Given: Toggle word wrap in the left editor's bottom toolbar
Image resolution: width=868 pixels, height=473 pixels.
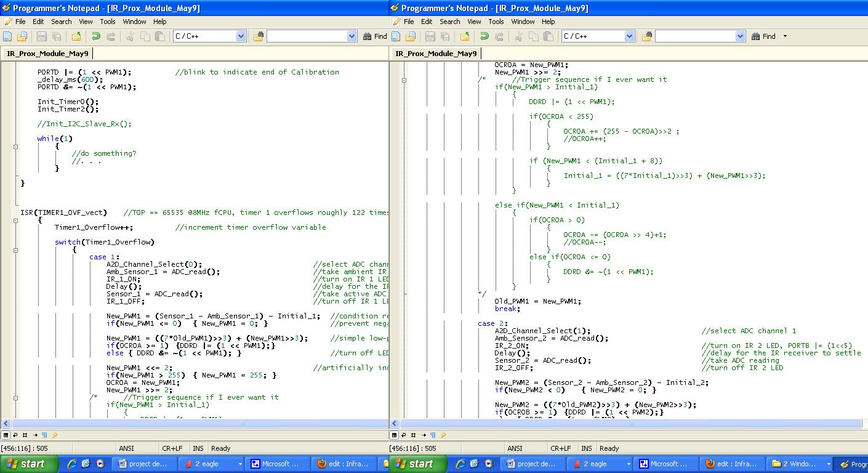Looking at the screenshot, I should coord(15,435).
